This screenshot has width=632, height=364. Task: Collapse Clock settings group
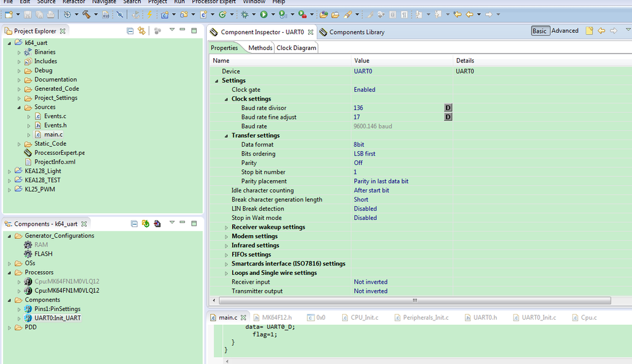click(x=226, y=99)
